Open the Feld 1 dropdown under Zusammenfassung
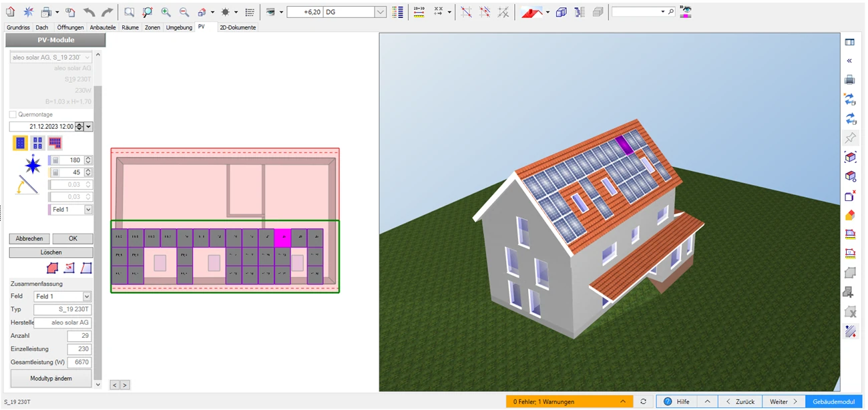The height and width of the screenshot is (410, 868). click(87, 296)
